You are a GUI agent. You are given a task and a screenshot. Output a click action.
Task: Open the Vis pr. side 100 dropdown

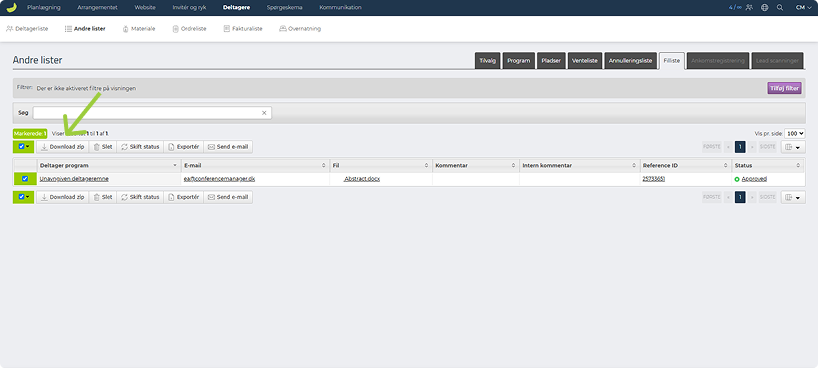tap(795, 134)
